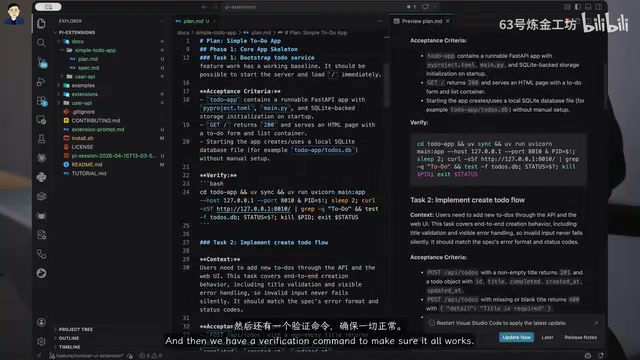The width and height of the screenshot is (640, 360).
Task: Click the feature/minimal-ui-extension branch status item
Action: point(86,356)
